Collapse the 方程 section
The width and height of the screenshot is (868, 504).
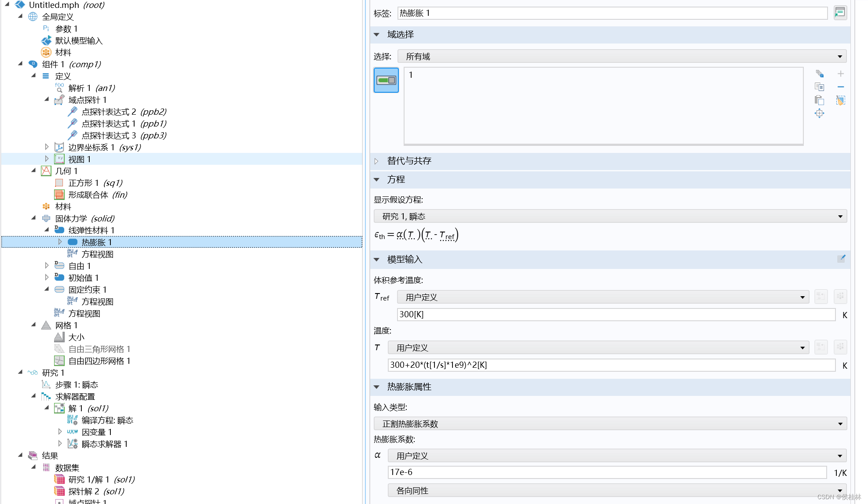(376, 179)
